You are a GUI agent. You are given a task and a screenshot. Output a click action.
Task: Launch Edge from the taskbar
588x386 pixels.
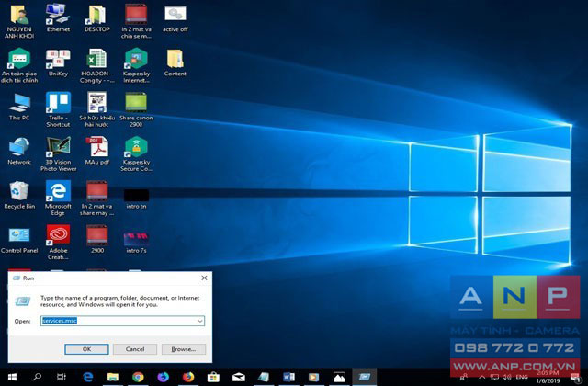[88, 377]
